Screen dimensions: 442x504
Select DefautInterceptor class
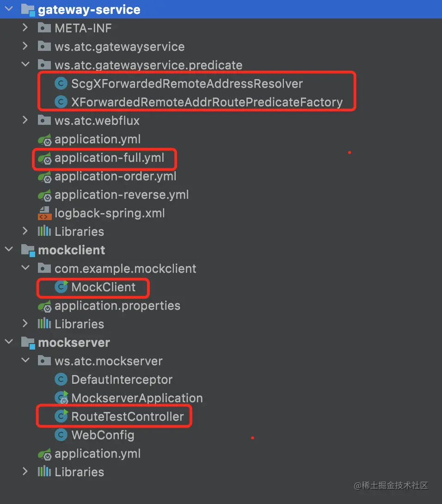[122, 380]
